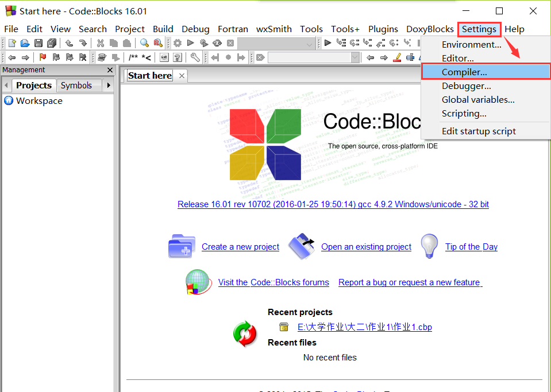551x392 pixels.
Task: Click Create a new project link
Action: coord(240,247)
